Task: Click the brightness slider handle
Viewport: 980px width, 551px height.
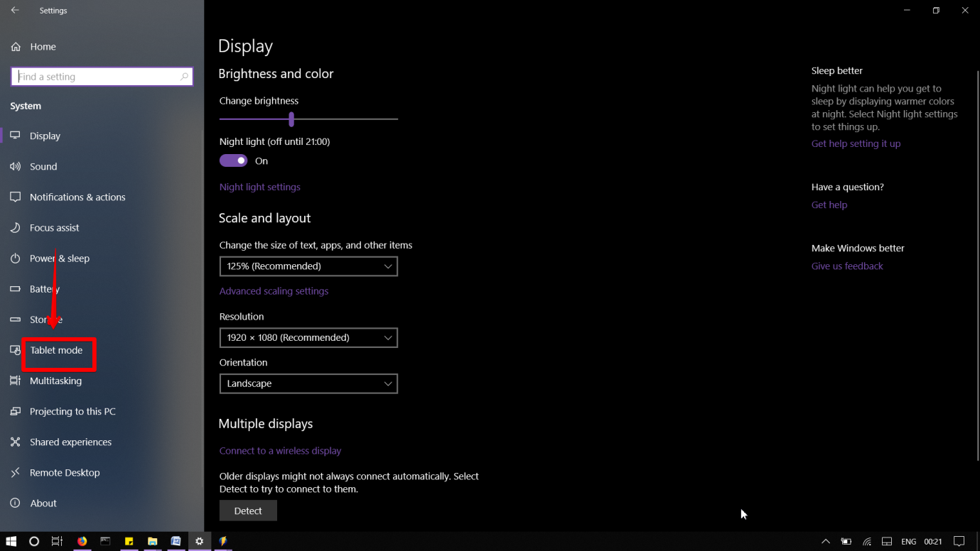Action: (291, 119)
